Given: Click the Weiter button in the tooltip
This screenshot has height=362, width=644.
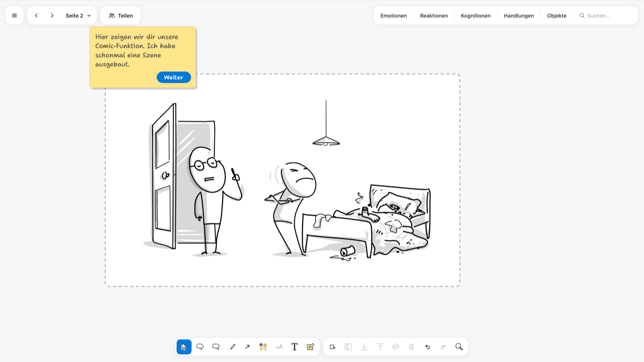Looking at the screenshot, I should (173, 77).
